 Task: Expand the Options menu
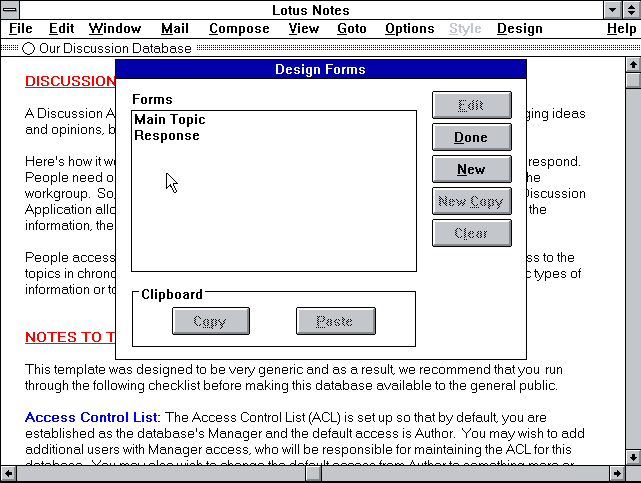coord(409,29)
